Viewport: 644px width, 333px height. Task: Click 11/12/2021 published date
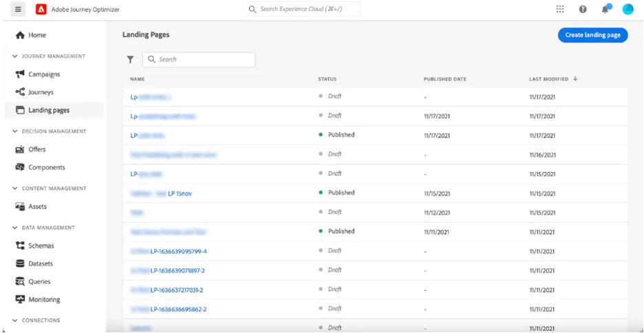point(437,213)
